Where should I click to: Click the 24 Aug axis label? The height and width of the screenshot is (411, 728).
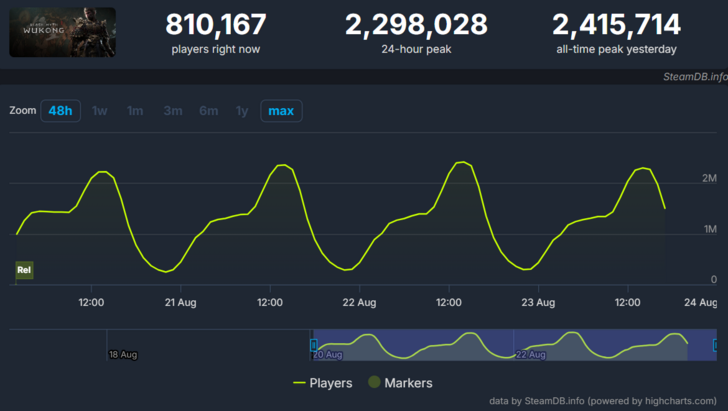[x=701, y=303]
